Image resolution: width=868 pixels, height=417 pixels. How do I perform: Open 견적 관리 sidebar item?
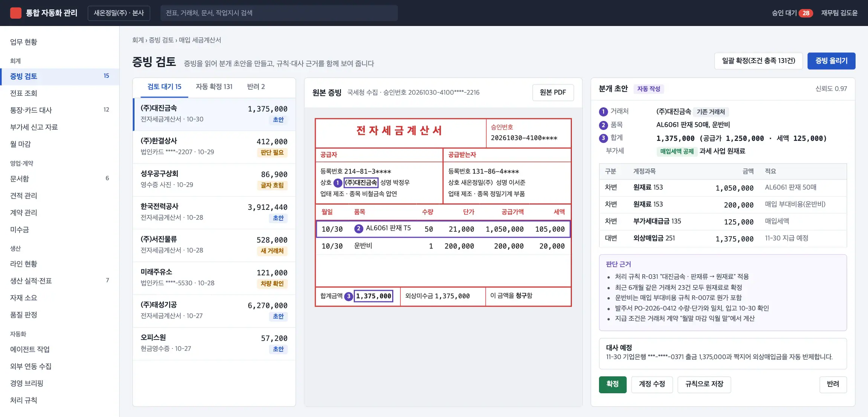[x=60, y=196]
